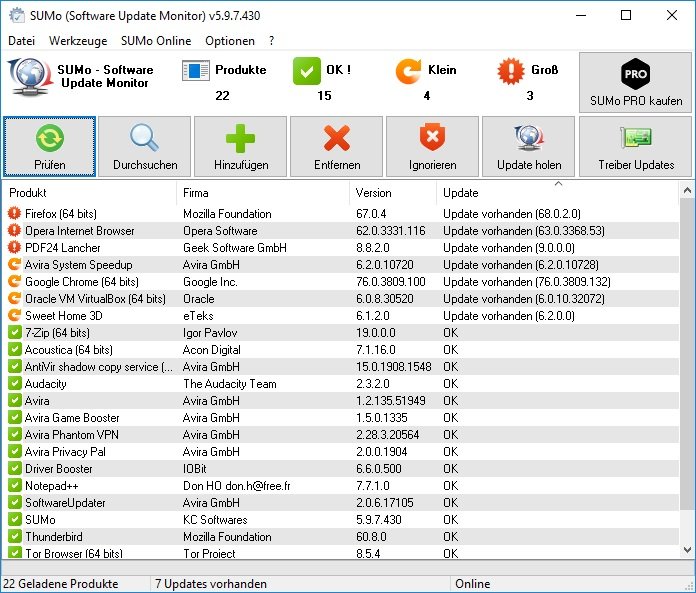The image size is (696, 593).
Task: Click the Ignorieren shield button
Action: pos(432,146)
